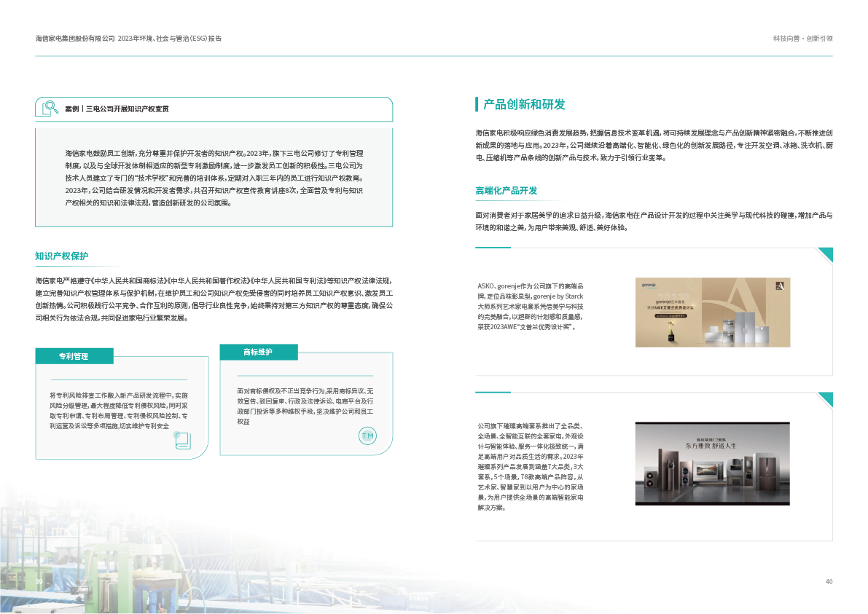This screenshot has width=868, height=614.
Task: Select the 专利管理 tab label
Action: [74, 356]
